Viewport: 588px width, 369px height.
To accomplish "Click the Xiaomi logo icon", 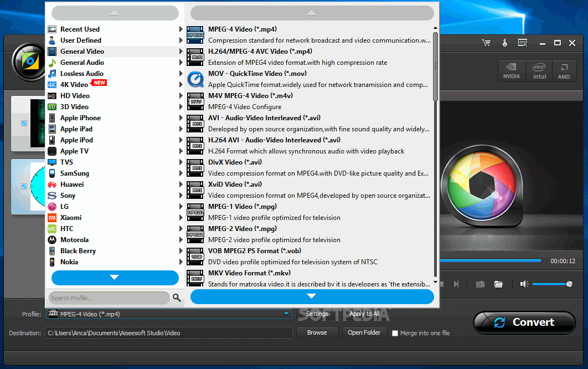I will (x=52, y=217).
